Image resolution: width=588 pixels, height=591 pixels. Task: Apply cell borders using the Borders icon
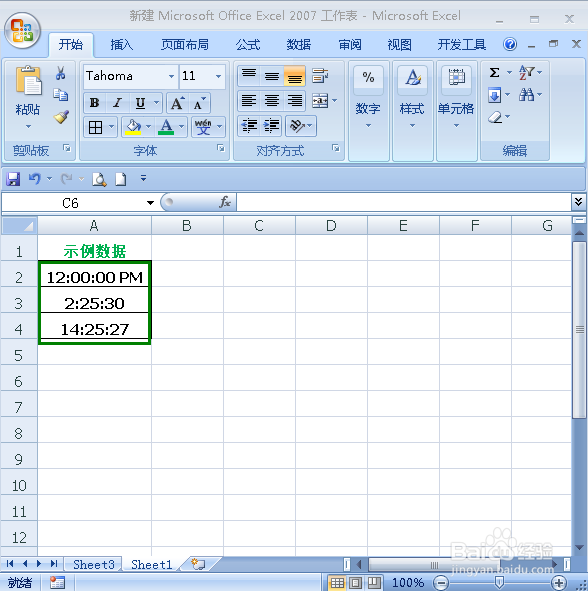[95, 127]
